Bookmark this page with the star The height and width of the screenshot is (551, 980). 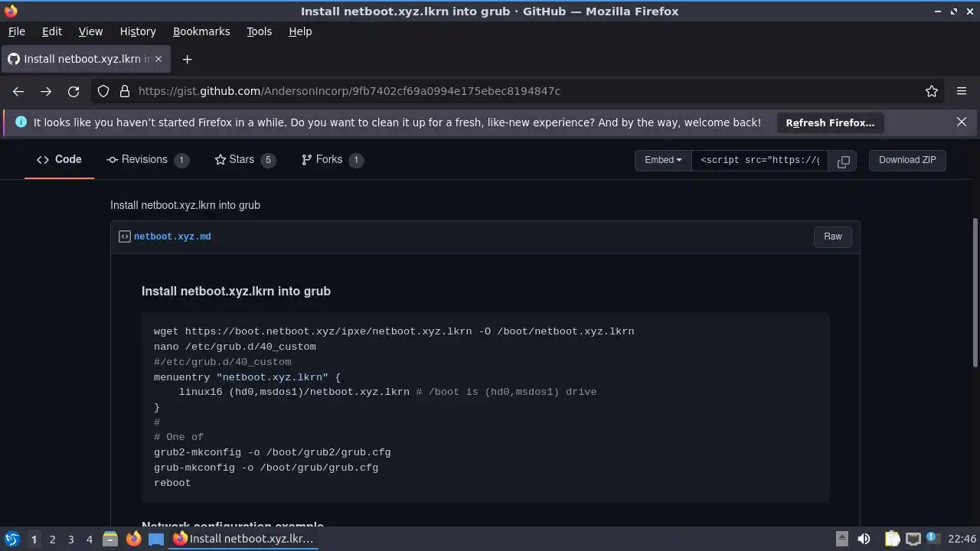coord(932,91)
